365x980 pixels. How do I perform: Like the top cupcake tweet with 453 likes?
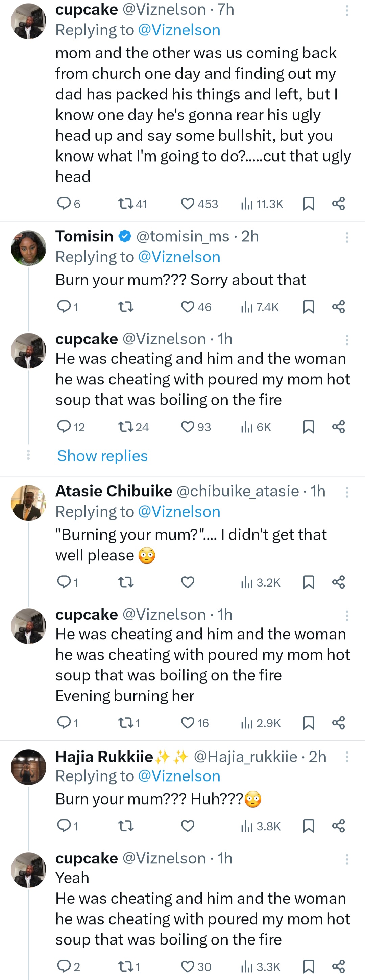(188, 204)
